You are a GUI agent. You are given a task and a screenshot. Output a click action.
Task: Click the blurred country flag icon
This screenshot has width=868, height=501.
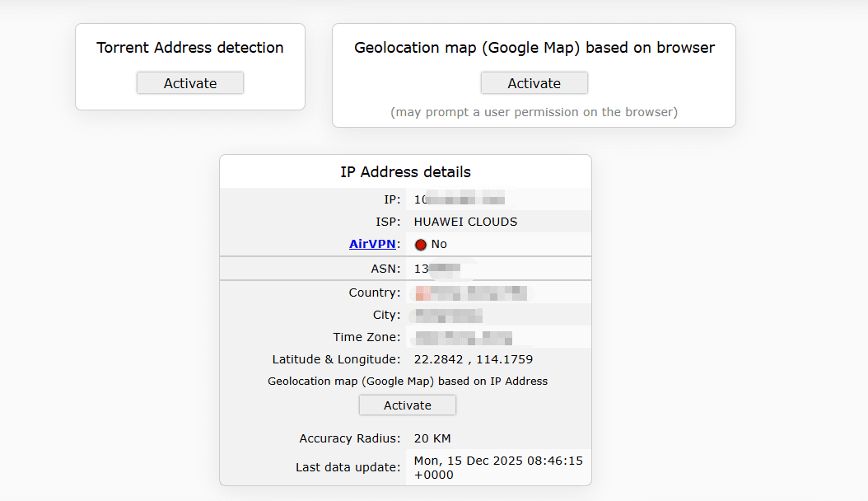click(x=422, y=293)
